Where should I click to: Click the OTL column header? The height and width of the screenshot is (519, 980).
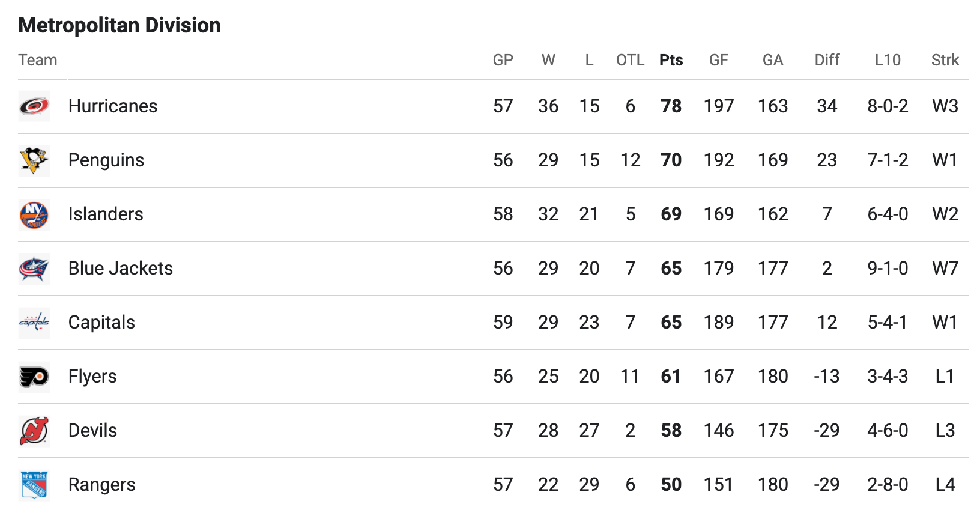pyautogui.click(x=631, y=60)
